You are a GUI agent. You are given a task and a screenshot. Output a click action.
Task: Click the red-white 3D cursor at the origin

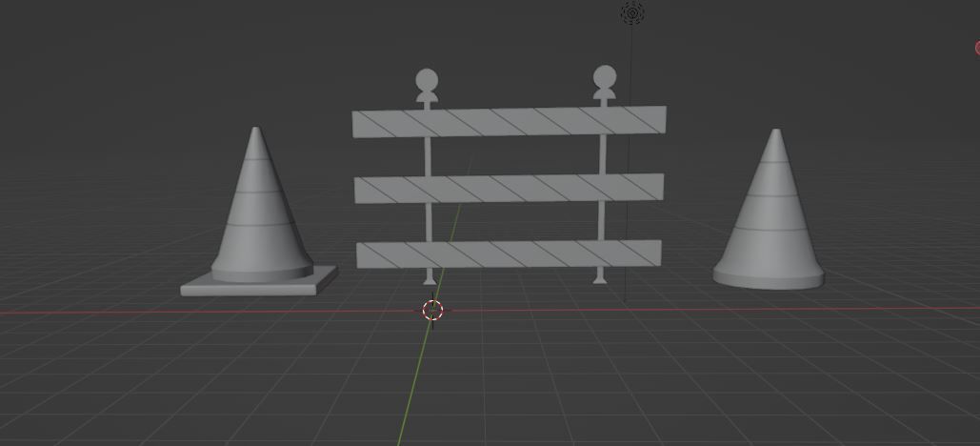(x=432, y=310)
